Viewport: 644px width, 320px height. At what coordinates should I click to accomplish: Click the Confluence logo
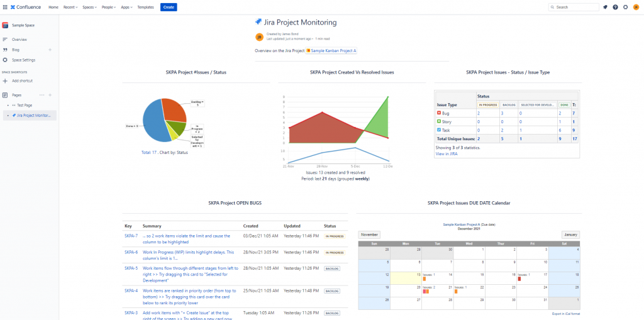coord(26,7)
